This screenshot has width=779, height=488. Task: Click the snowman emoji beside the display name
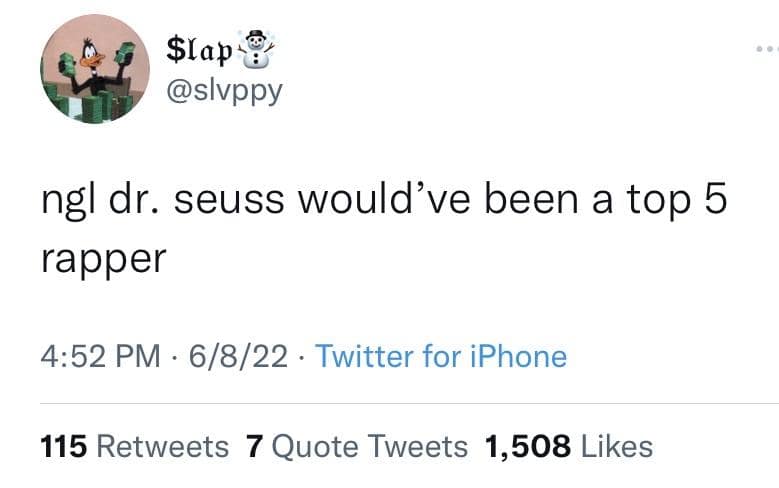click(x=259, y=47)
